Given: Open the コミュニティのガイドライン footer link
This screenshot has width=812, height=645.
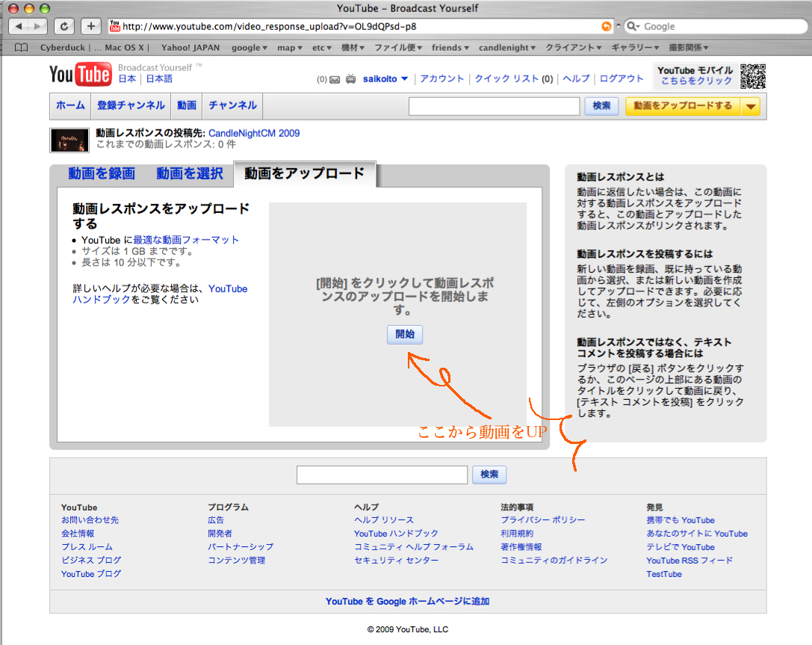Looking at the screenshot, I should (x=554, y=561).
